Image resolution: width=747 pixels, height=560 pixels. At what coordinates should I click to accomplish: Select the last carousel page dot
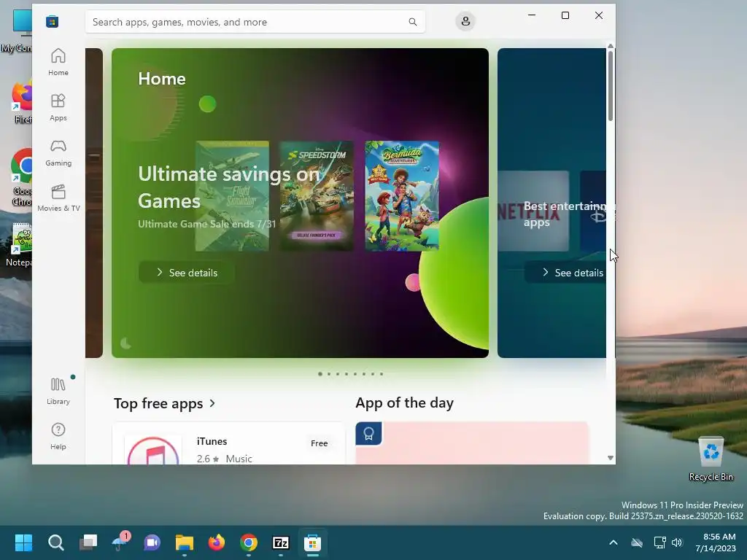pos(382,374)
